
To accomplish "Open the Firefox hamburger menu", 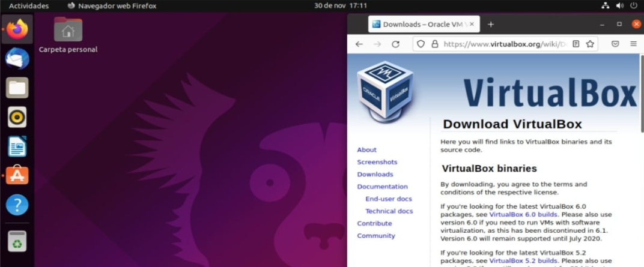I will point(633,44).
